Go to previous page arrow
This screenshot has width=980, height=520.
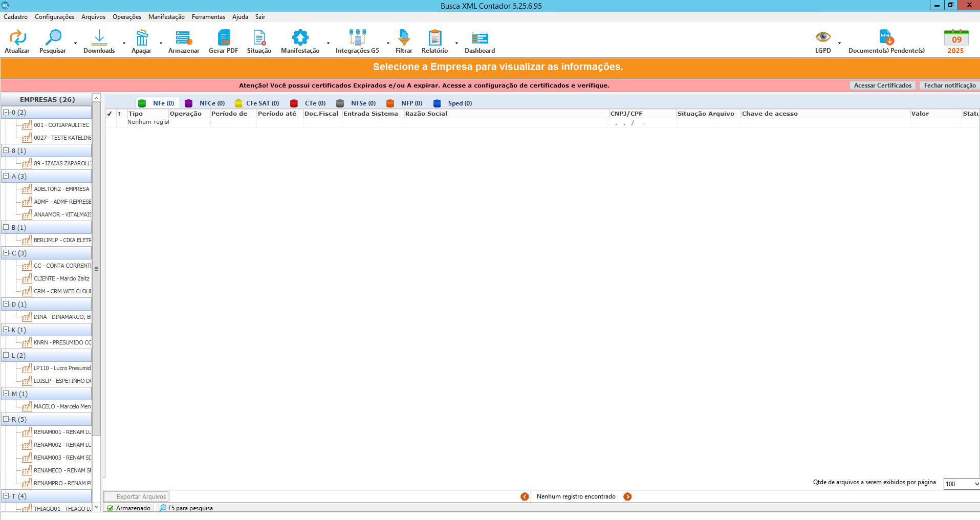[525, 496]
